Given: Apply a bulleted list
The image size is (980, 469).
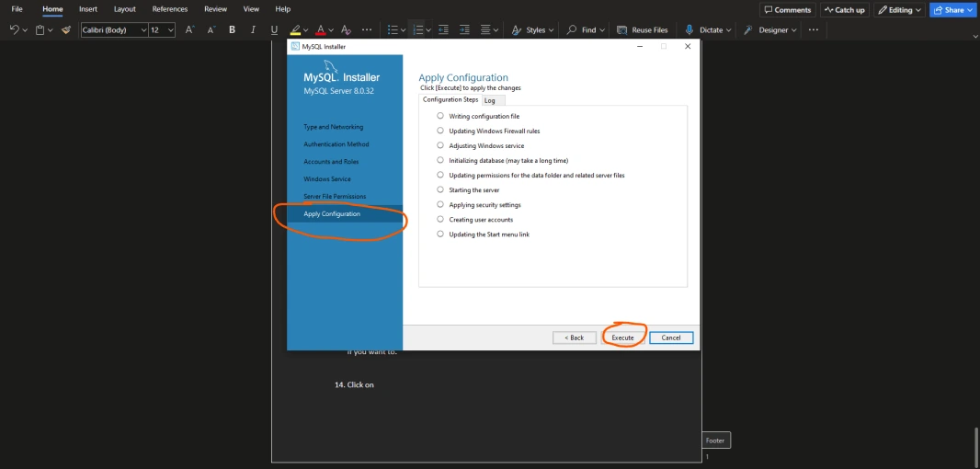Looking at the screenshot, I should click(393, 29).
